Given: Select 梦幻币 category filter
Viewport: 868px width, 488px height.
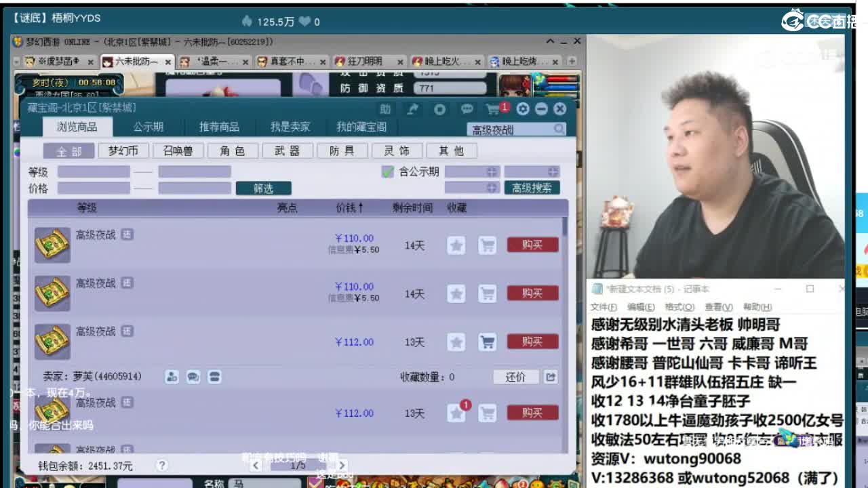Looking at the screenshot, I should coord(123,150).
